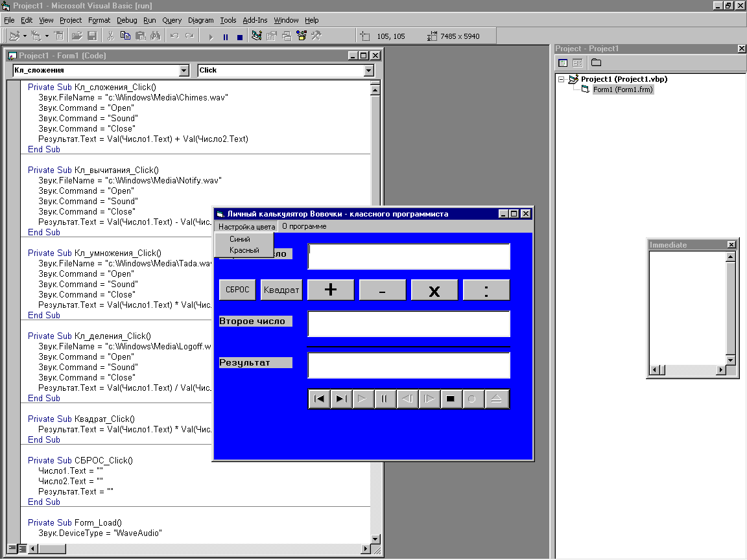The height and width of the screenshot is (560, 747).
Task: Click View Code icon in Project panel
Action: tap(563, 63)
